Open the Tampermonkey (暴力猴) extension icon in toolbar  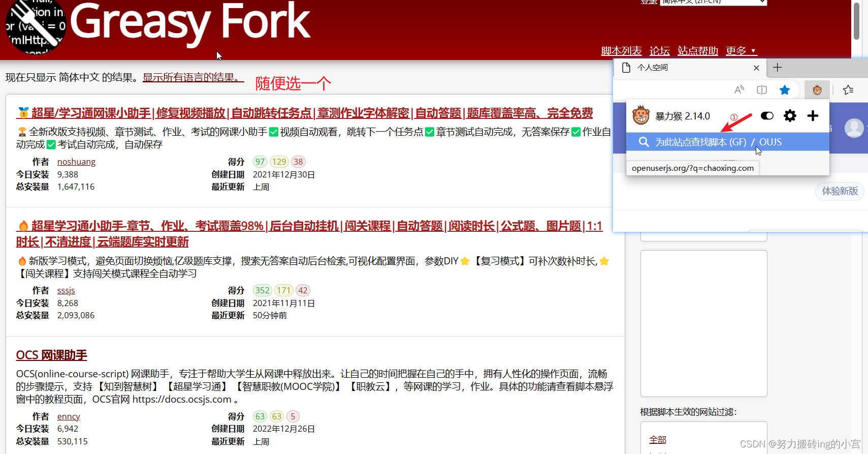tap(817, 90)
